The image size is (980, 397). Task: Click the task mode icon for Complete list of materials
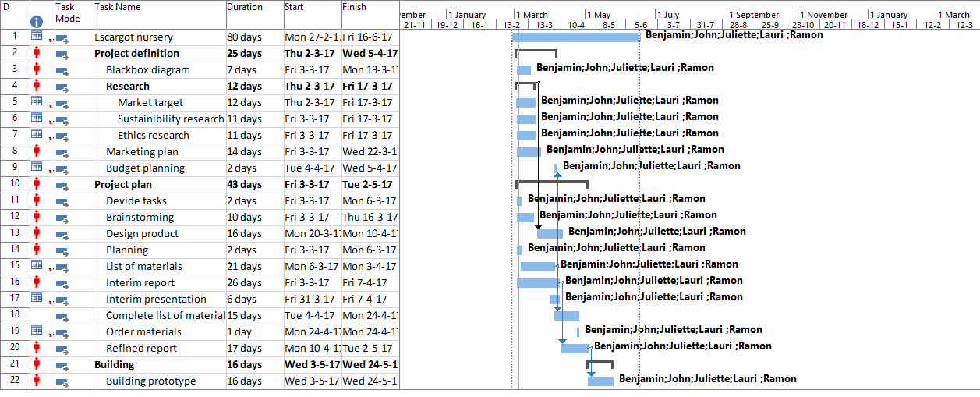pyautogui.click(x=62, y=316)
